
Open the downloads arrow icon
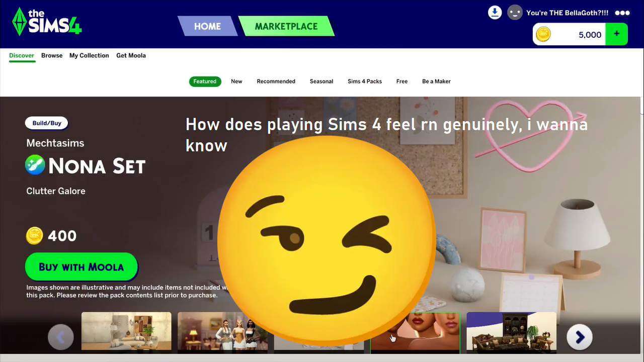click(495, 13)
